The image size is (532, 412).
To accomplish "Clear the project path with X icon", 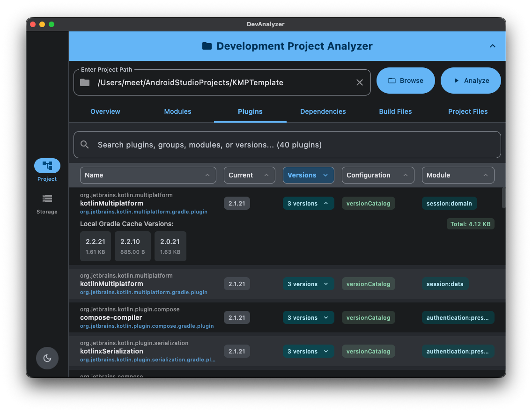I will [360, 82].
